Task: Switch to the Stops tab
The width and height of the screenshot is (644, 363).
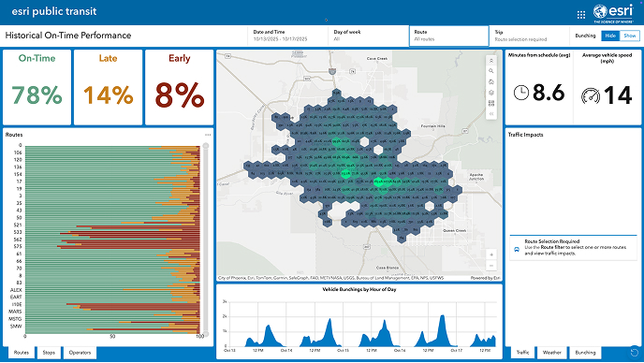Action: (x=49, y=353)
